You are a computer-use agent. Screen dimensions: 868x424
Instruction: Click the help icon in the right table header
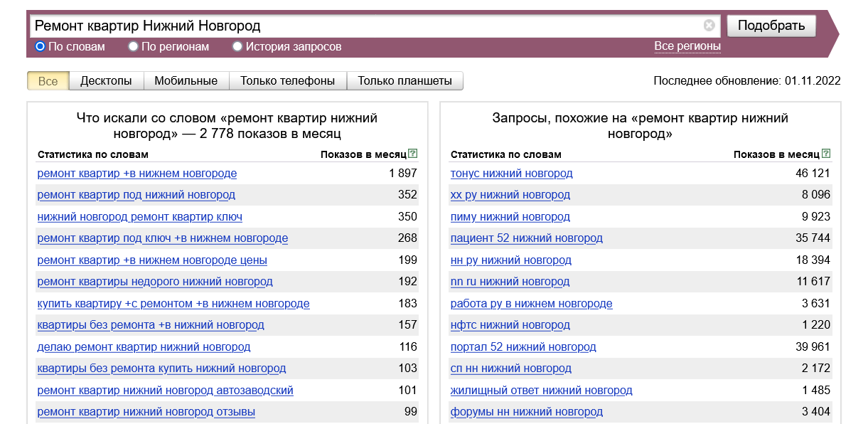pyautogui.click(x=826, y=154)
